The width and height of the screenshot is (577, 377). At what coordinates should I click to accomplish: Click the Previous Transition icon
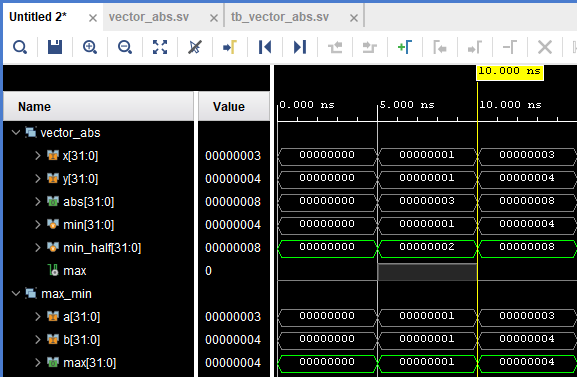coord(335,47)
